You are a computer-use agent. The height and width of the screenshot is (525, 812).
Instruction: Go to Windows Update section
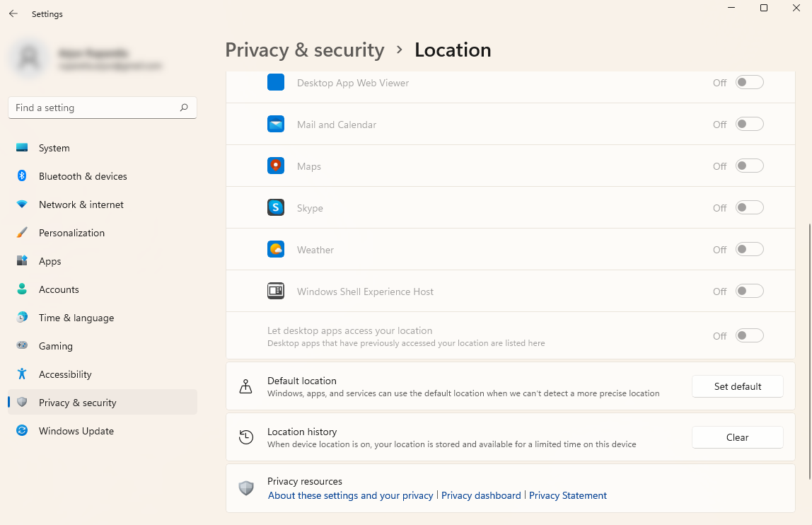[76, 431]
